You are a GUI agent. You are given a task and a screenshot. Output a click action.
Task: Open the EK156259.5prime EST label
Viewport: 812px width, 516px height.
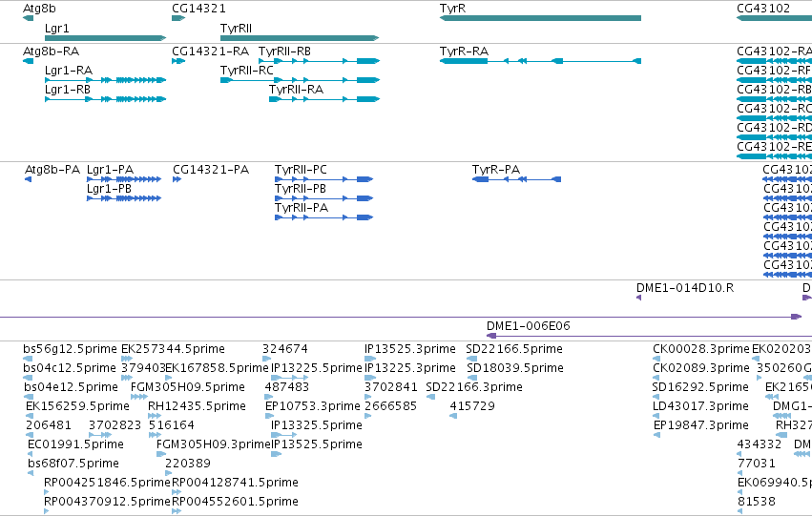click(77, 406)
